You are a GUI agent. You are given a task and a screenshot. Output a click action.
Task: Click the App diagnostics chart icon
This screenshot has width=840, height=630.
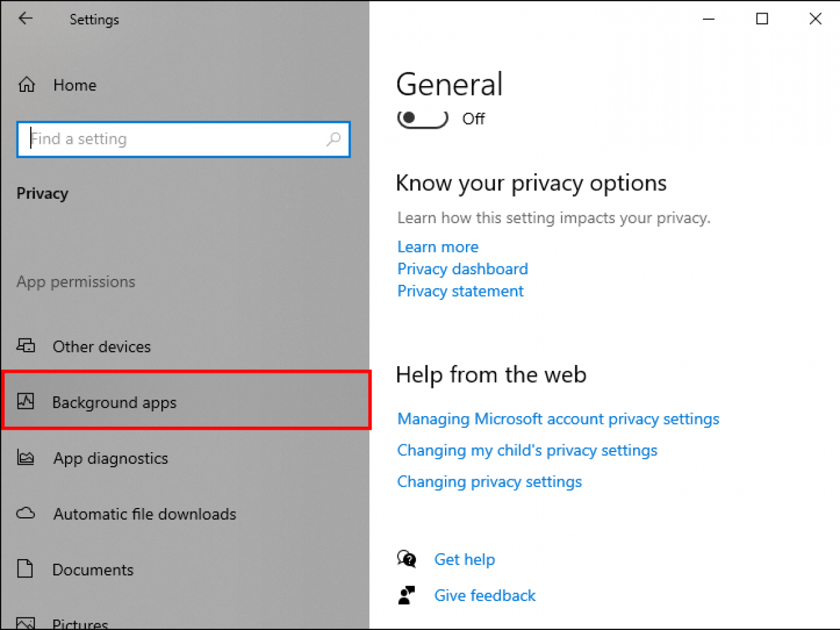pos(26,457)
